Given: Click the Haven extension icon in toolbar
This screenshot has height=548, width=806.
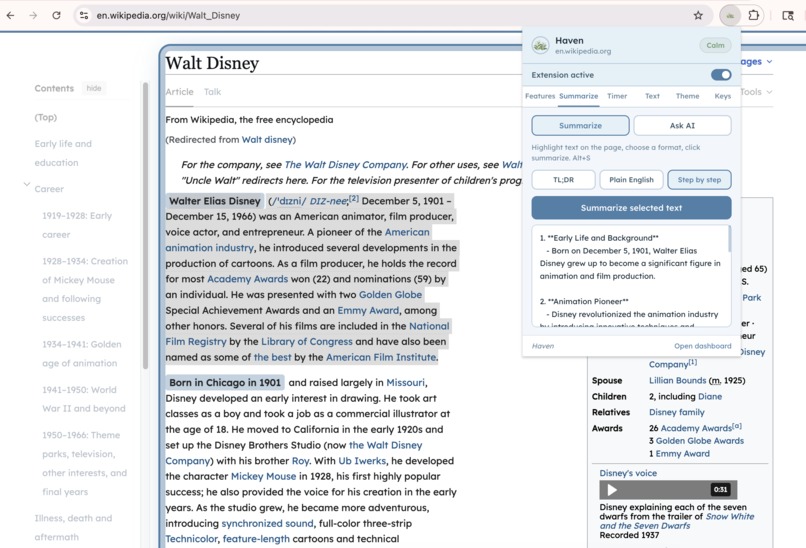Looking at the screenshot, I should tap(730, 15).
